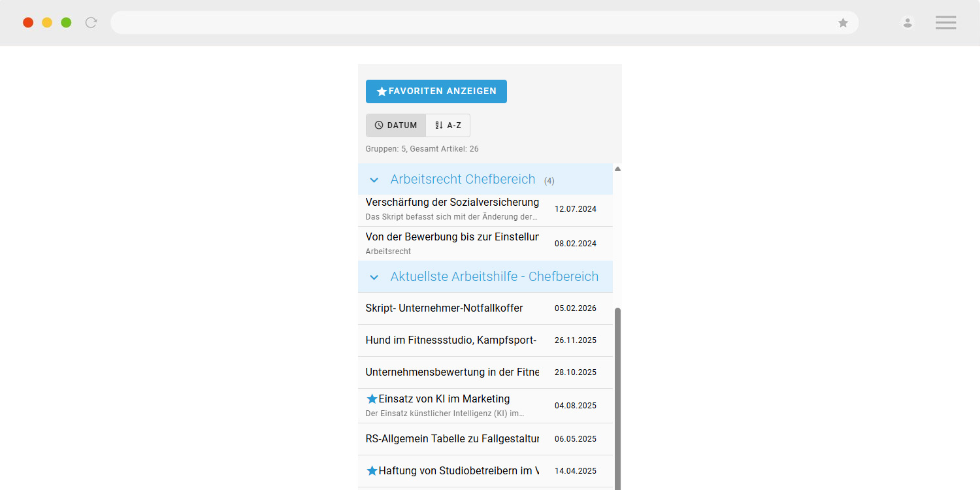Click the star on Haftung von Studiobetreibern

tap(372, 470)
